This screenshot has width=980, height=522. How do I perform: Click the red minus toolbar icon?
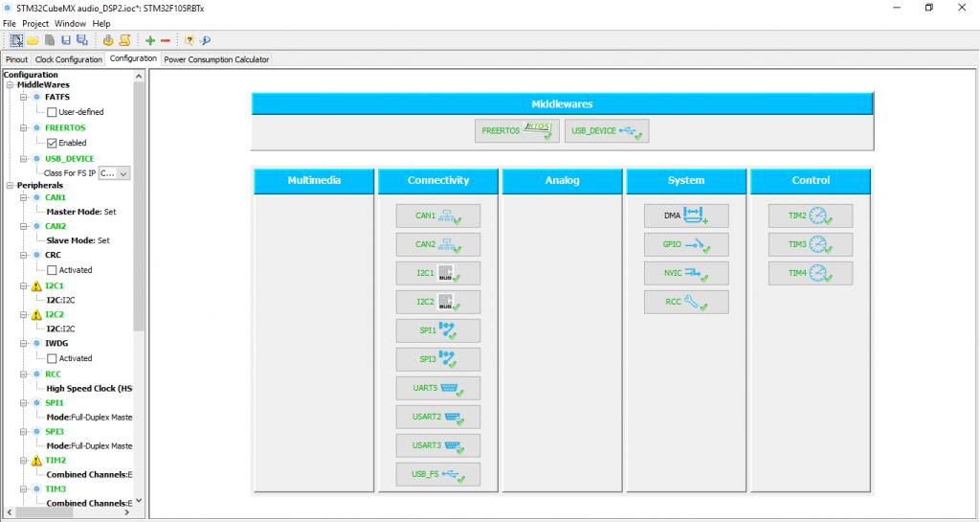pos(166,40)
